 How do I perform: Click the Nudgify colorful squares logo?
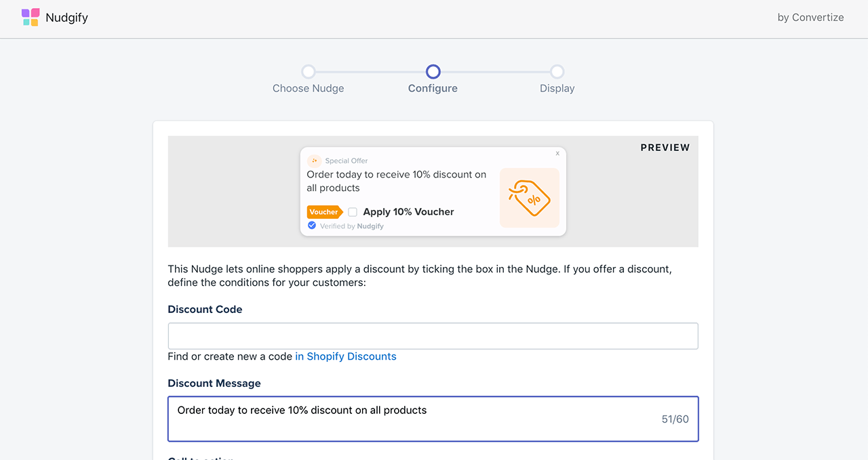point(31,18)
